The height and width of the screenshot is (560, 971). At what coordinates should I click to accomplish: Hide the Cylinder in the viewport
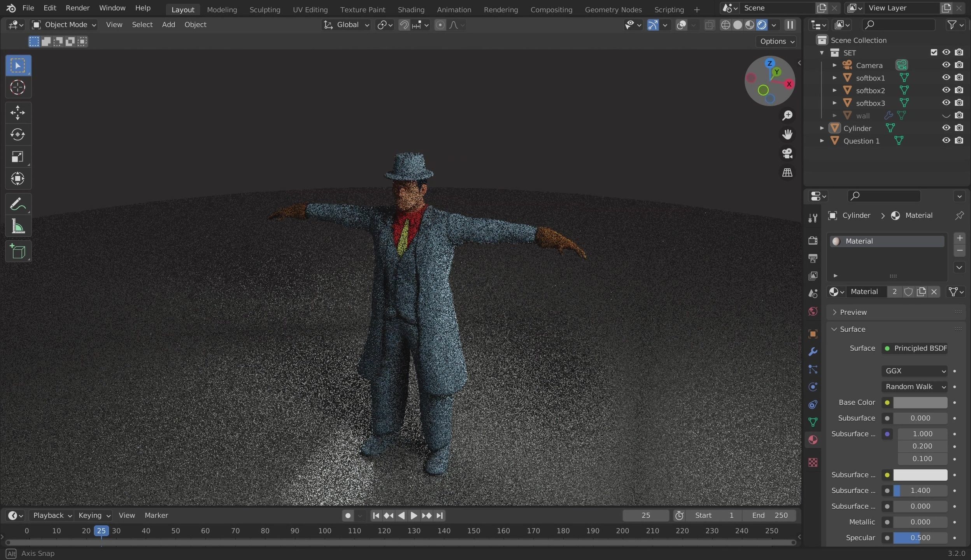click(x=946, y=128)
